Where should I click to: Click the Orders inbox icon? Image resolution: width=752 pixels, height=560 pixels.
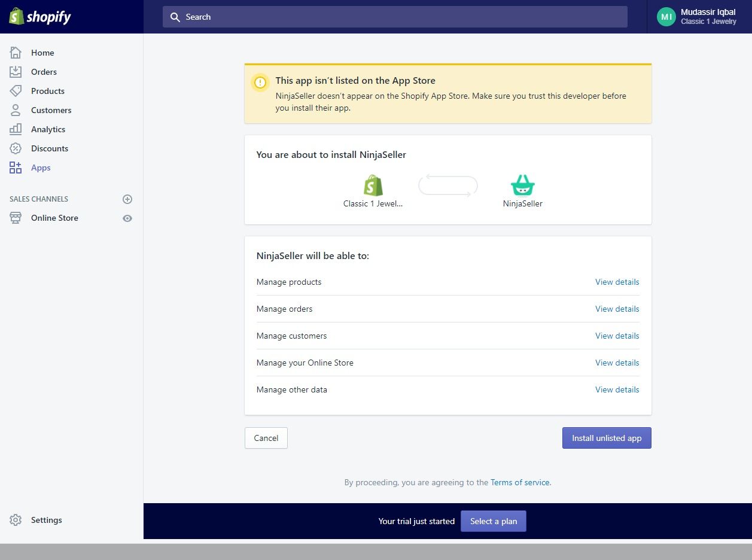(x=16, y=72)
